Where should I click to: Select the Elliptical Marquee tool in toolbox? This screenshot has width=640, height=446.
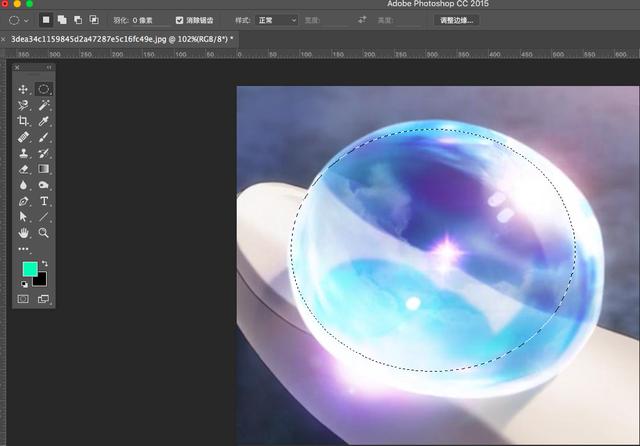point(43,89)
